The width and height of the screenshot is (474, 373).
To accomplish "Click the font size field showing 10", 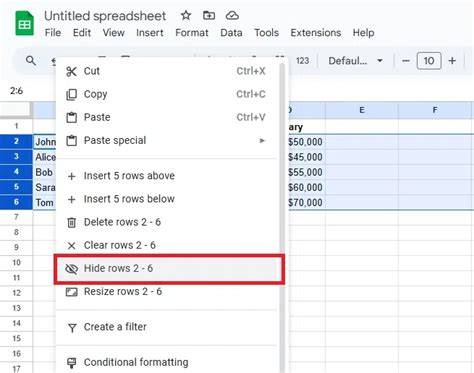I will tap(429, 61).
